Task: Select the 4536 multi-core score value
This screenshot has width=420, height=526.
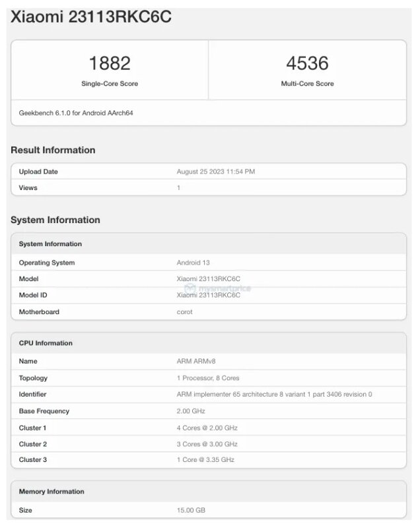Action: 307,63
